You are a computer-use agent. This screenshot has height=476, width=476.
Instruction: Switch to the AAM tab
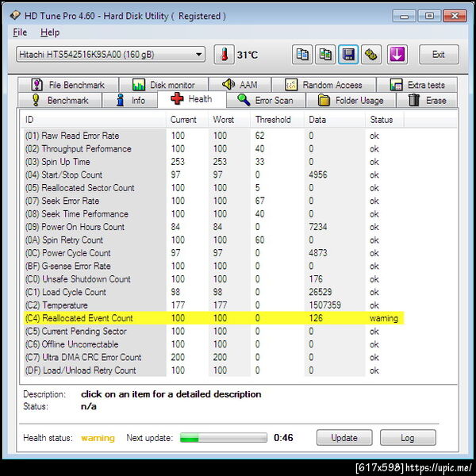pos(240,85)
